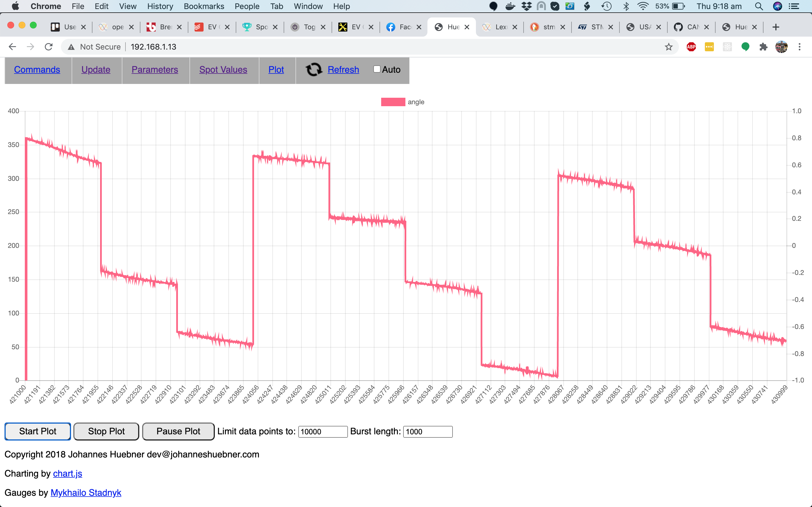Open the Chrome extensions puzzle icon
The width and height of the screenshot is (812, 507).
pos(763,47)
